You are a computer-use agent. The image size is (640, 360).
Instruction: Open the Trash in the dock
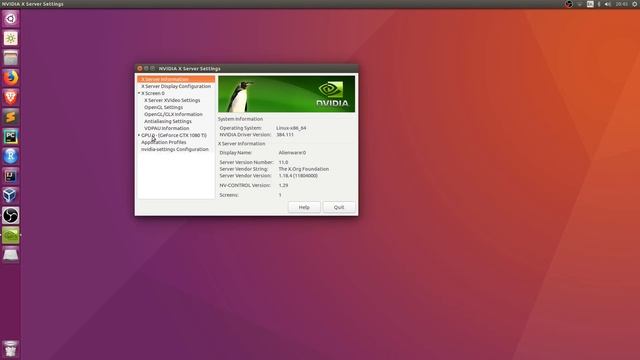click(11, 349)
